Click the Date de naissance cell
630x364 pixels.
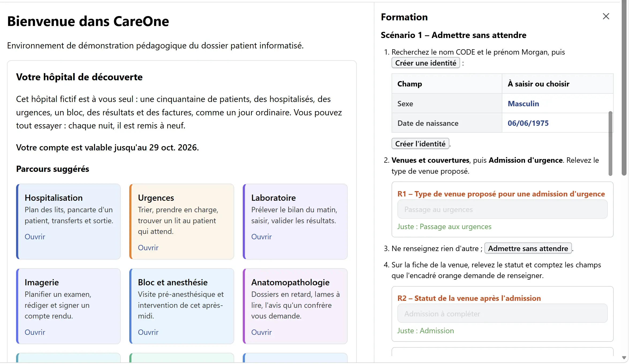pos(447,123)
